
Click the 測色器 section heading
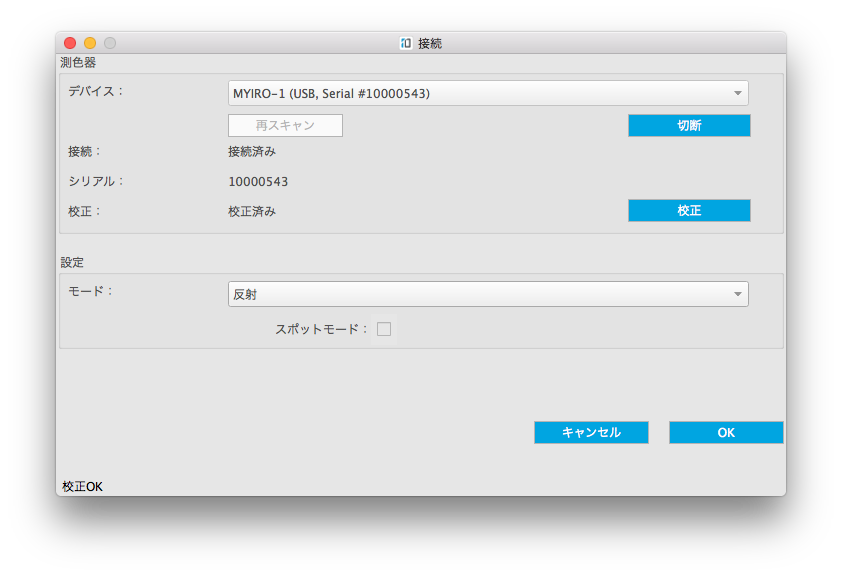78,63
